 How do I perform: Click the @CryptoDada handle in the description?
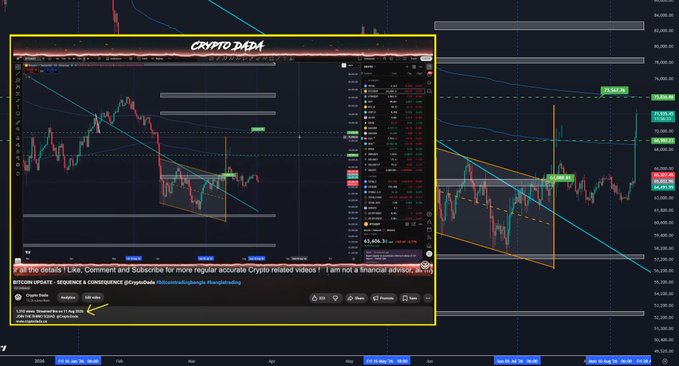click(x=68, y=316)
